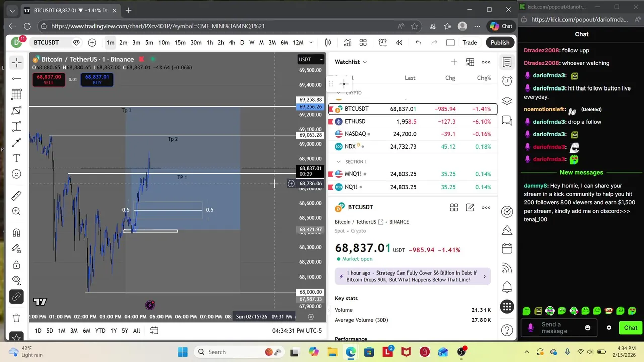Image resolution: width=644 pixels, height=362 pixels.
Task: Redo the chart action
Action: point(434,43)
